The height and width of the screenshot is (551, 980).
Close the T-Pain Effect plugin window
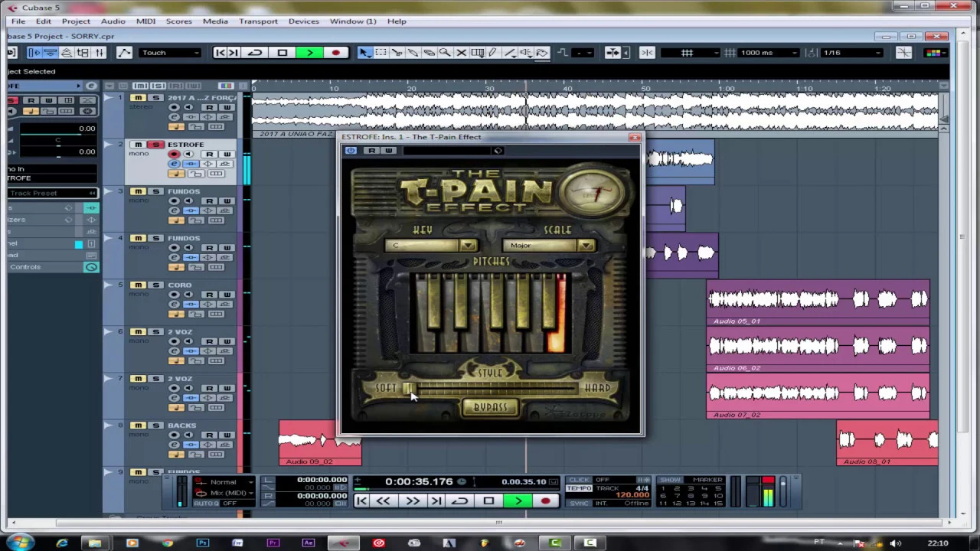click(x=635, y=138)
